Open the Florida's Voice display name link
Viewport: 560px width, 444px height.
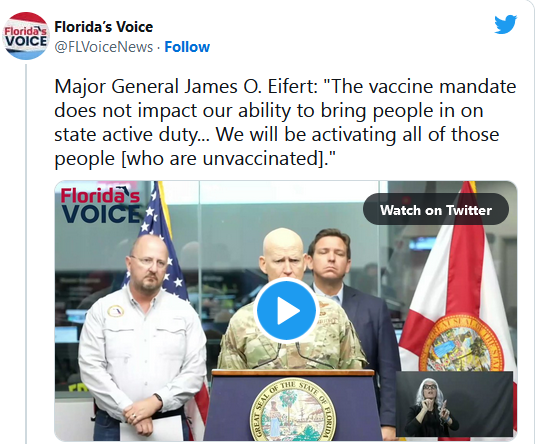(x=104, y=27)
